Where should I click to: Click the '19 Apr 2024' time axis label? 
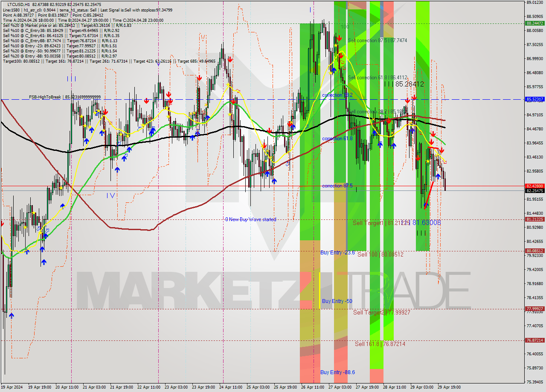point(12,387)
